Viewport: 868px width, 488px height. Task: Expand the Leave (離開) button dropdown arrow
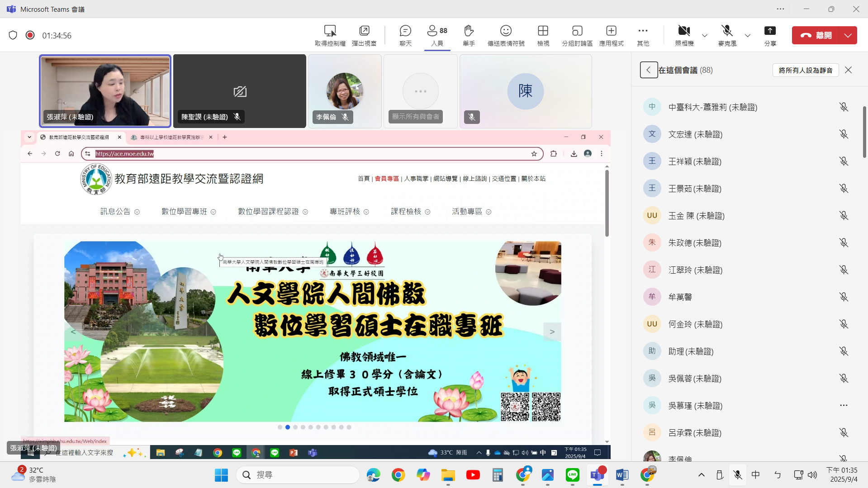click(x=848, y=35)
